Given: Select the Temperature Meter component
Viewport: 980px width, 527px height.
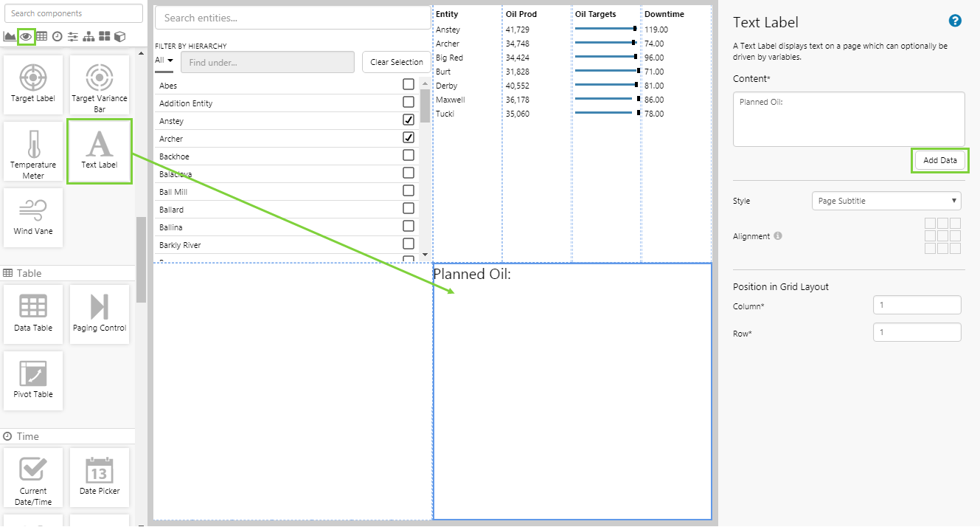Looking at the screenshot, I should tap(33, 151).
